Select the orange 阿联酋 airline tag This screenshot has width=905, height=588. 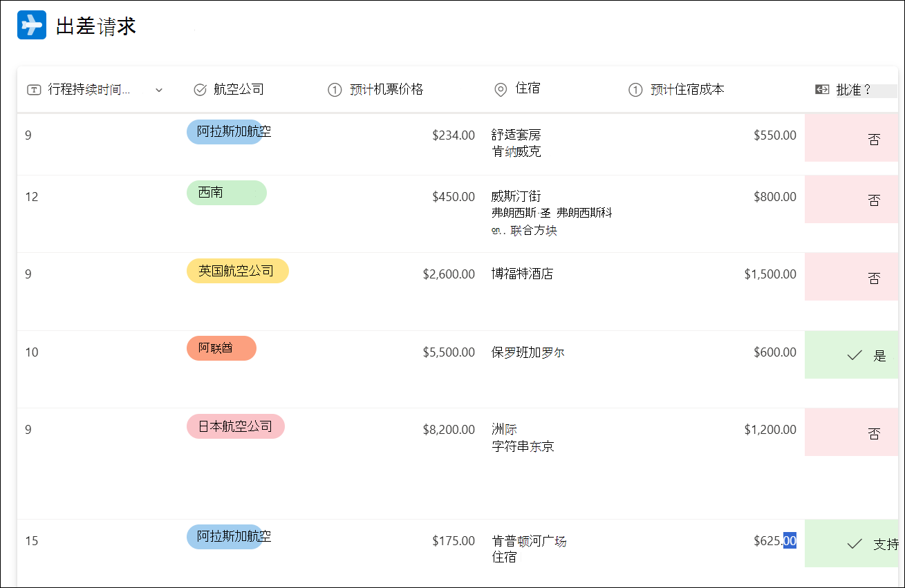pyautogui.click(x=221, y=348)
